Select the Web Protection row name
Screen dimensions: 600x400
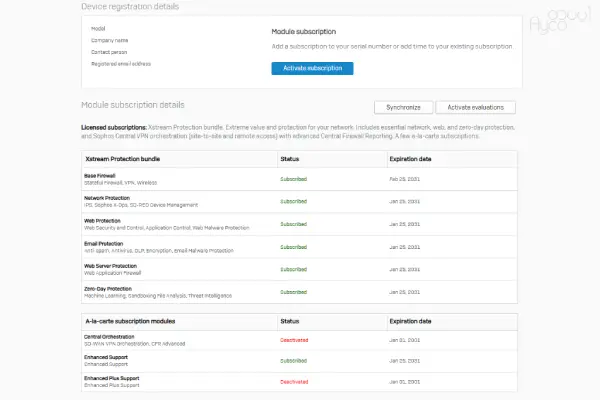click(102, 221)
